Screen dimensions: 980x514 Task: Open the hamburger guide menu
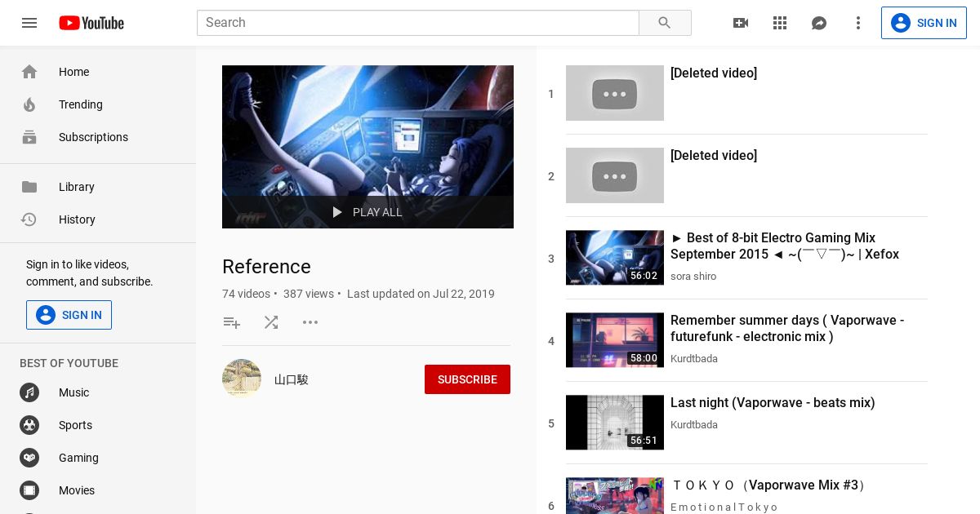(x=29, y=23)
